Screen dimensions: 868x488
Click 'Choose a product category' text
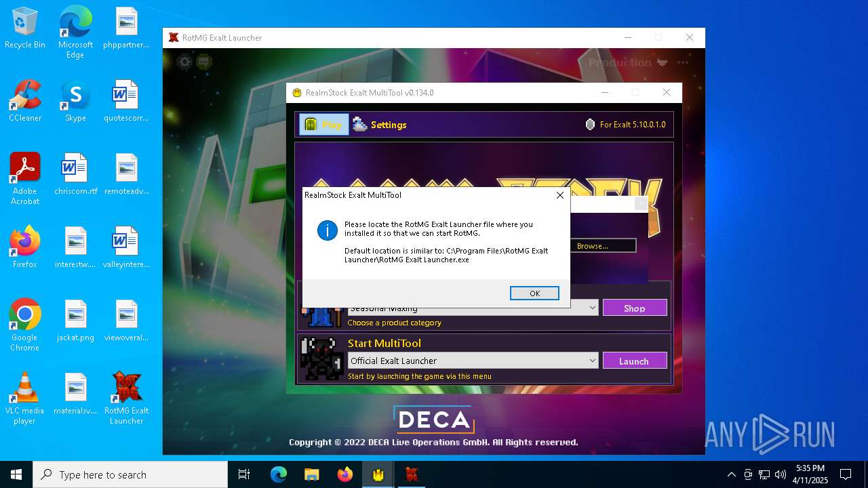tap(395, 323)
